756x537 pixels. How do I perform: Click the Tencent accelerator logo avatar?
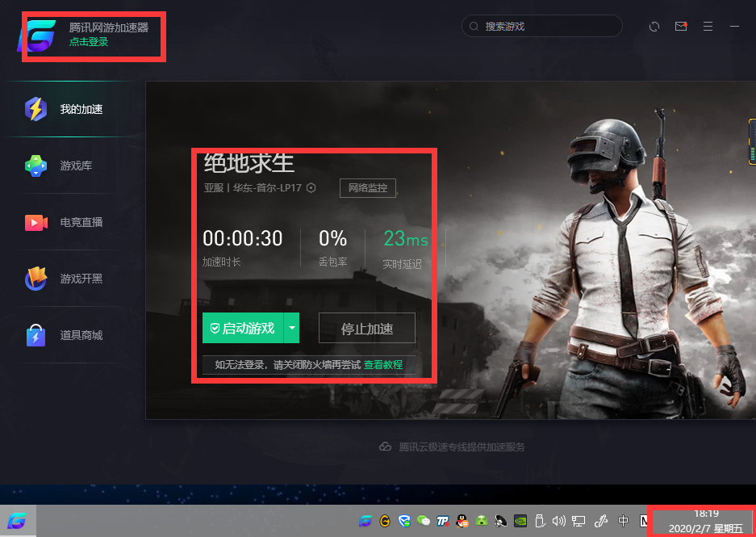point(38,36)
